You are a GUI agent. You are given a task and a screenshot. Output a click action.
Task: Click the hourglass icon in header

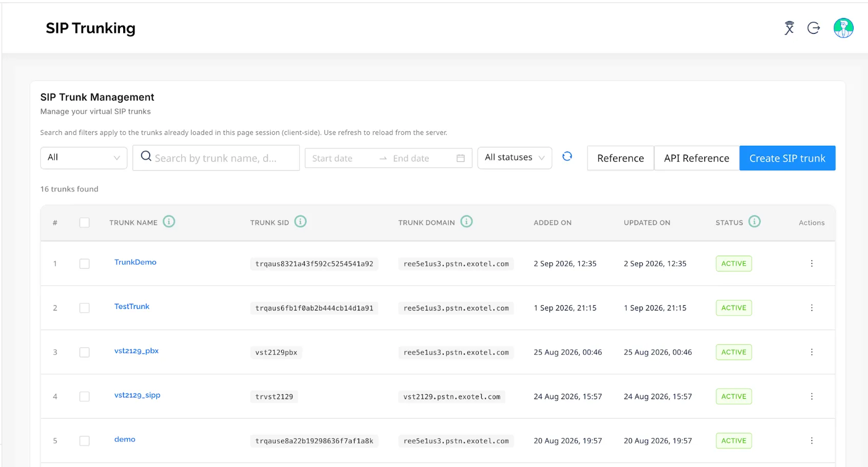tap(789, 28)
